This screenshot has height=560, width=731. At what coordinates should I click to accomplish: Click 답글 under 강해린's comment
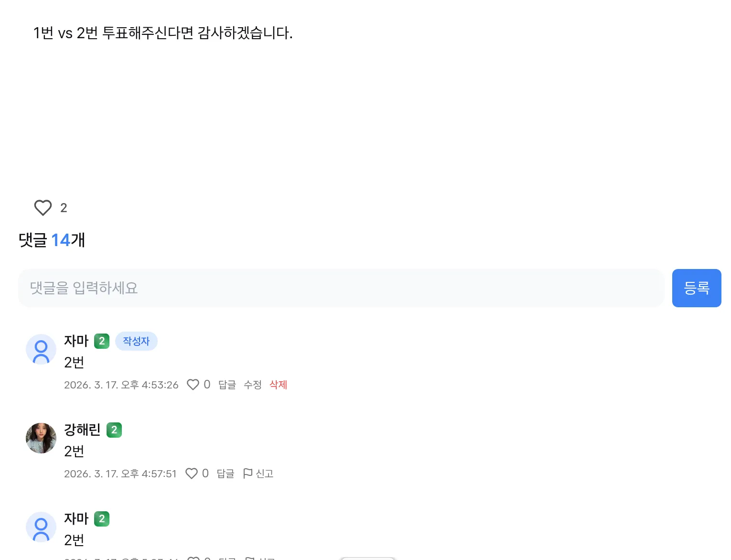[226, 474]
